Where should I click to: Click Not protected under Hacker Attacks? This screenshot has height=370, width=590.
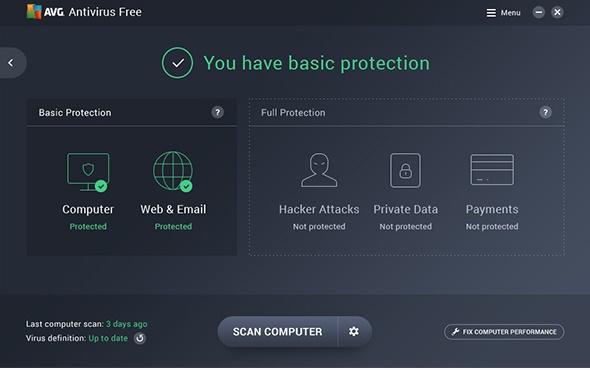(x=319, y=227)
